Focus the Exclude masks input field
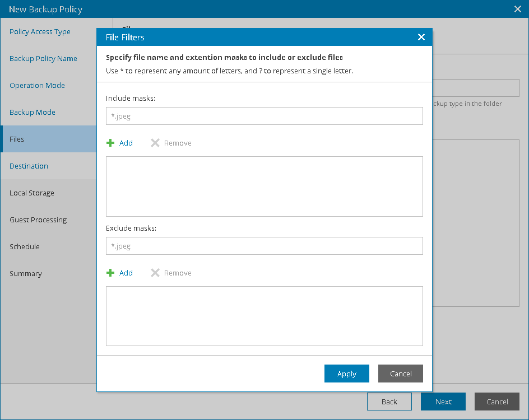529x420 pixels. pos(264,246)
